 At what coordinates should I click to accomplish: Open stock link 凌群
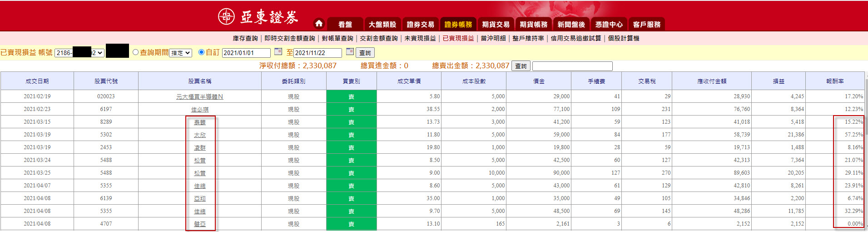tap(200, 147)
